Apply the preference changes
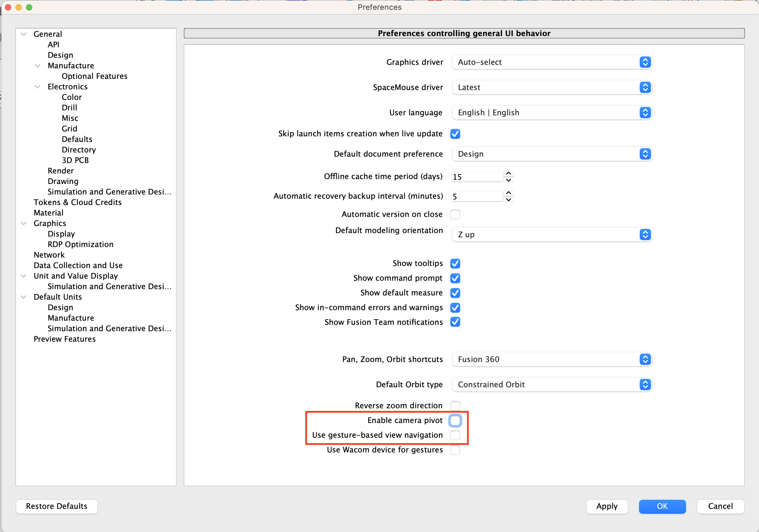The width and height of the screenshot is (759, 532). point(607,506)
